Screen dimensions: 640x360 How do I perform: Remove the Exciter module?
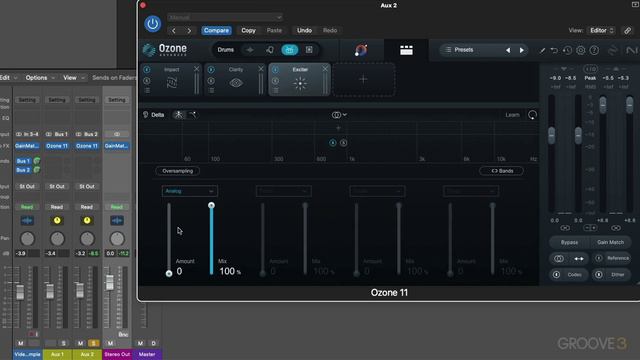[x=325, y=69]
